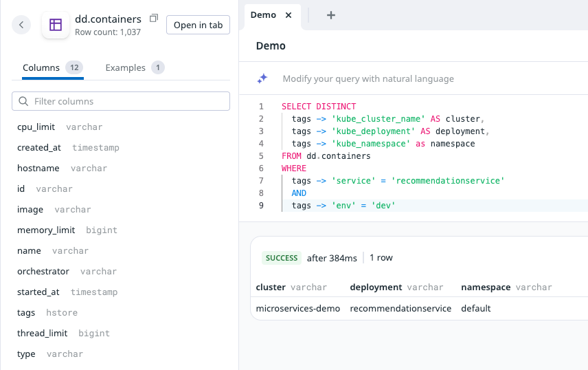The image size is (588, 370).
Task: Close the Demo tab
Action: tap(289, 15)
